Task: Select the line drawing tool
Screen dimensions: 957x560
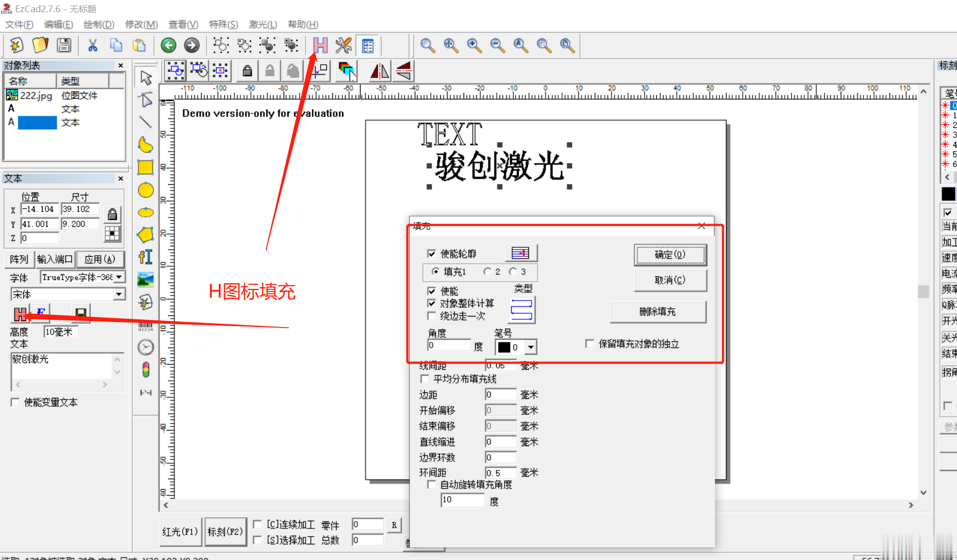Action: tap(146, 122)
